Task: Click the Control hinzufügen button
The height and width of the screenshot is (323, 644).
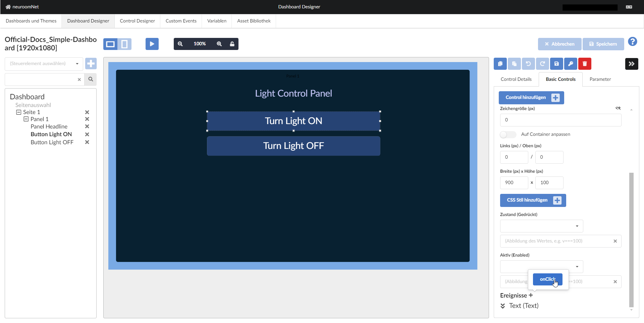Action: pyautogui.click(x=531, y=98)
